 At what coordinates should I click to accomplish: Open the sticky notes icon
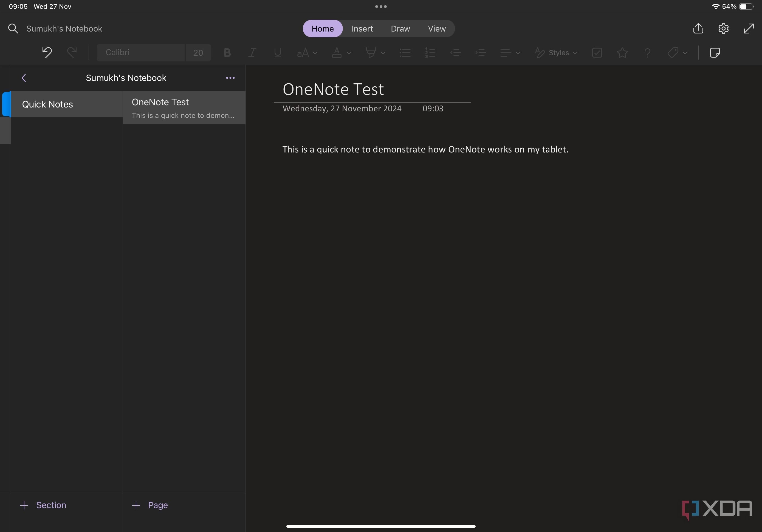pos(715,53)
